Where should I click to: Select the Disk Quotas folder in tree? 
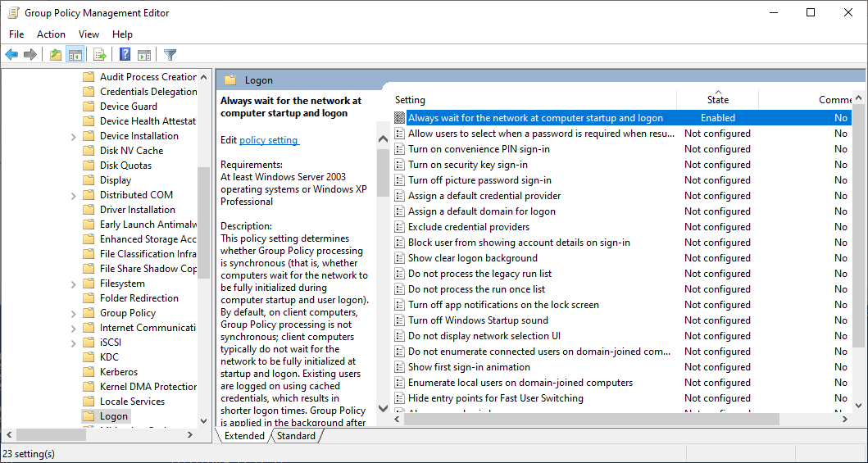(125, 166)
